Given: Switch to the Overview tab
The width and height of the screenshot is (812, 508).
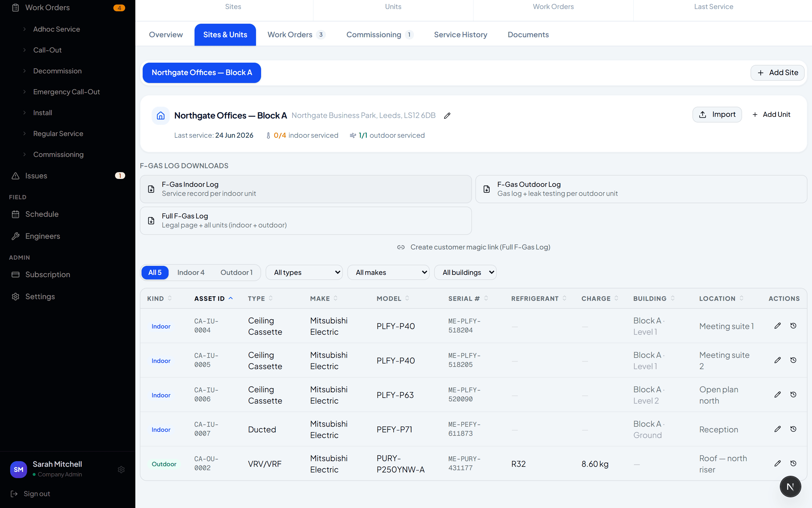Looking at the screenshot, I should pos(166,35).
